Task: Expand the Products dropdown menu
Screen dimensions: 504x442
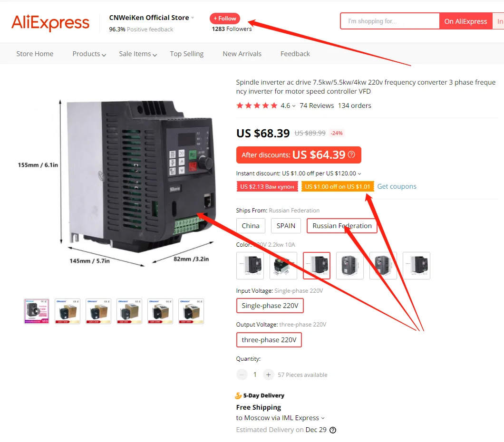Action: coord(89,54)
